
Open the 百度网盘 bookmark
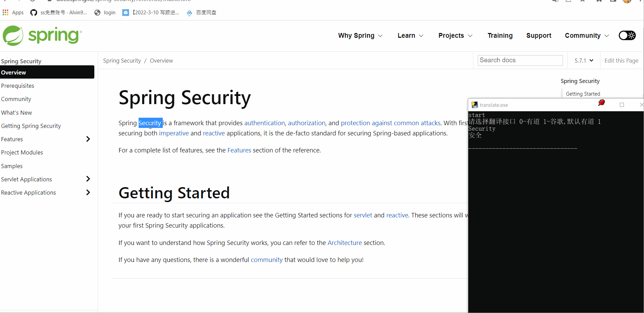coord(201,13)
